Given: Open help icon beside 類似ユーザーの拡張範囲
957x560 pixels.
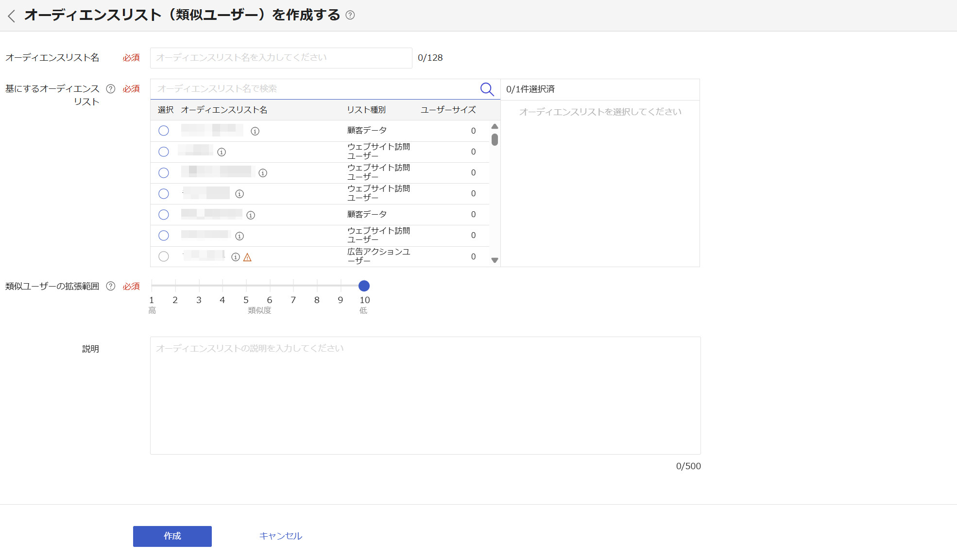Looking at the screenshot, I should click(111, 286).
